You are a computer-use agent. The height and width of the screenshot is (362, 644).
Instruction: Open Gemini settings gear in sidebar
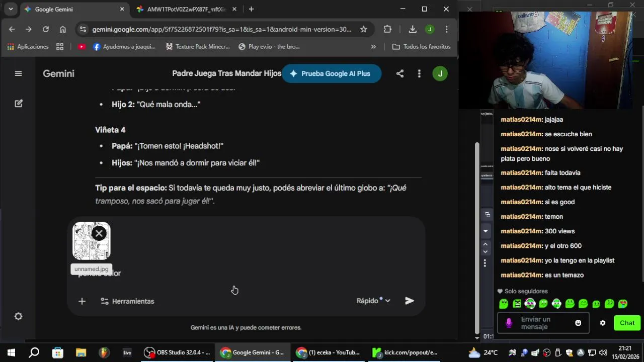pos(19,316)
